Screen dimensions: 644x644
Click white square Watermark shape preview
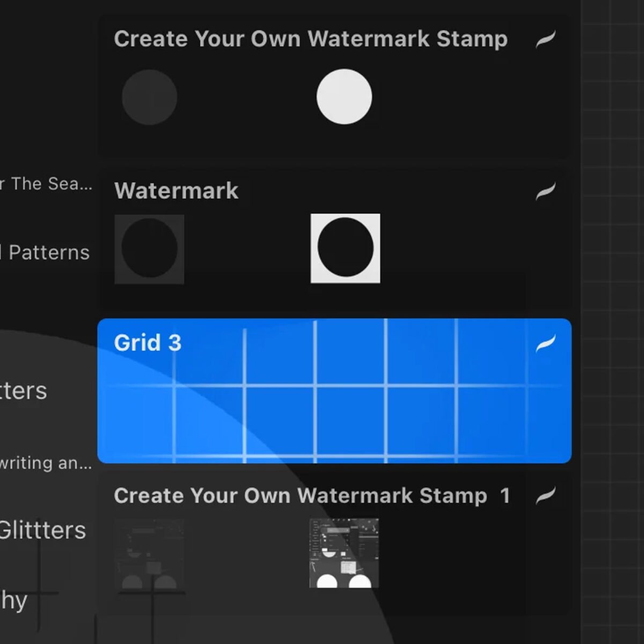point(345,248)
